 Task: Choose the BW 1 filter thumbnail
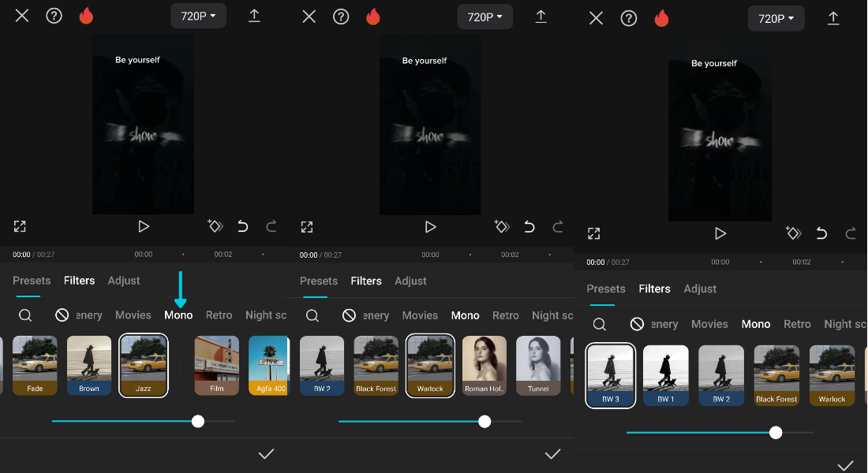(x=665, y=375)
